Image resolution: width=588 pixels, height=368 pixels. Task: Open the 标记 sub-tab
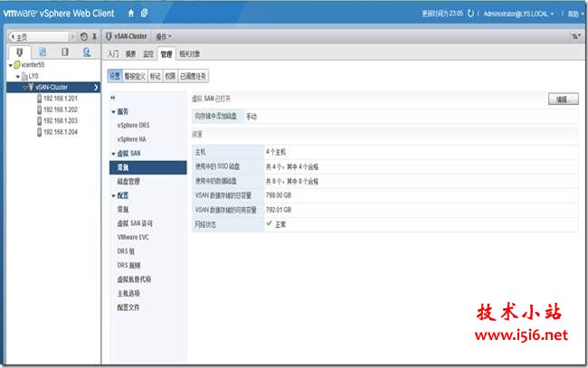[156, 76]
